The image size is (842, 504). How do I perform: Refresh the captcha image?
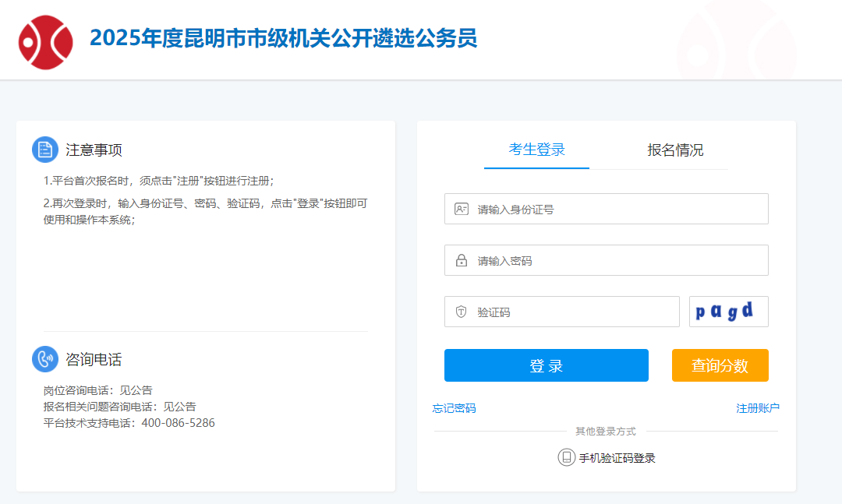(x=728, y=312)
